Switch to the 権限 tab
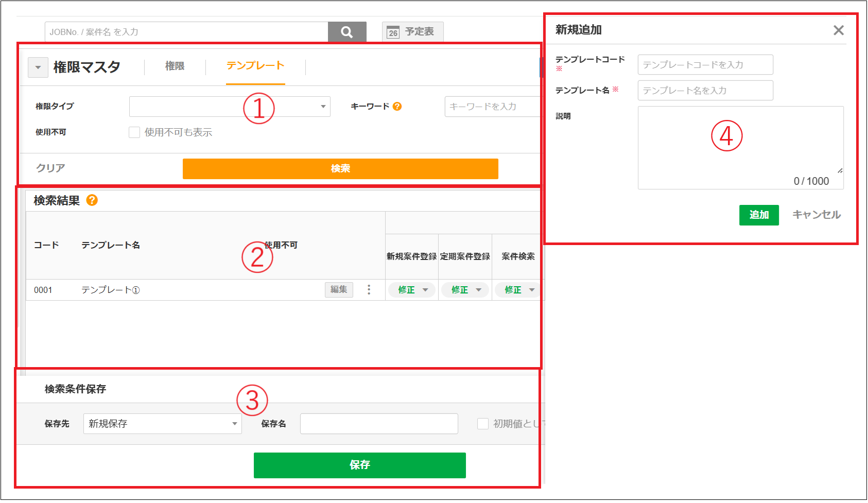 point(175,66)
